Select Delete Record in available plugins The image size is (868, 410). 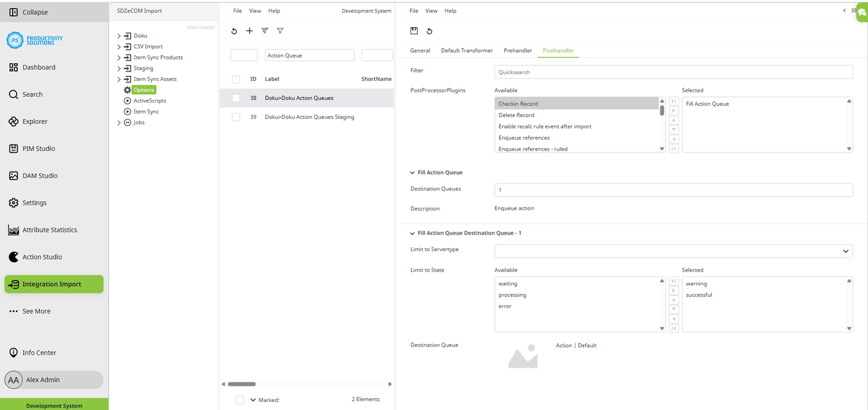tap(576, 115)
